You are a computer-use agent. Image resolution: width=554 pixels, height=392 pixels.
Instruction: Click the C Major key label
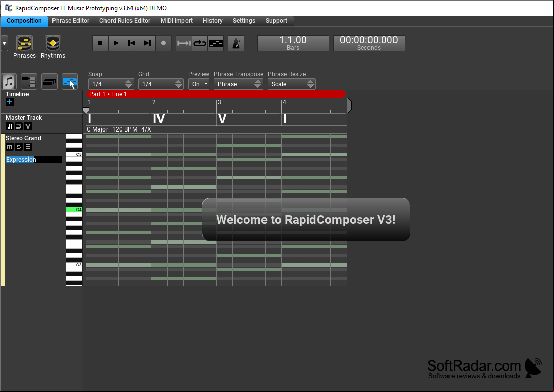coord(97,129)
